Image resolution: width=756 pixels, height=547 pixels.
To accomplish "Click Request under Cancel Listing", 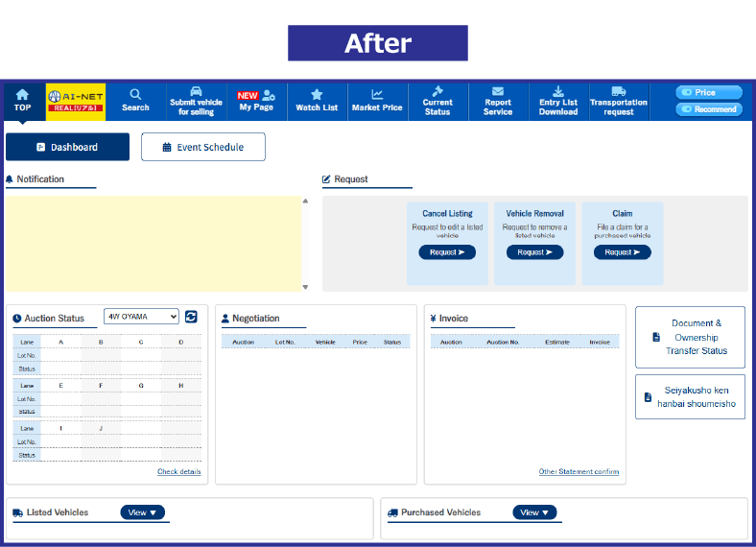I will 447,252.
